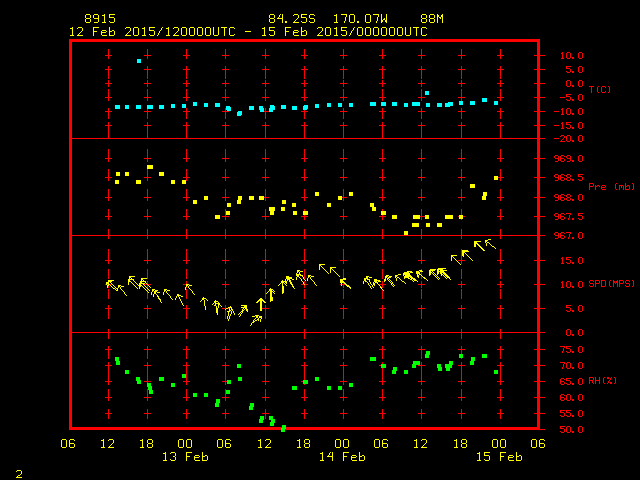Click the 00 hour label above 13 Feb
Screen dimensions: 640x480
coord(185,443)
